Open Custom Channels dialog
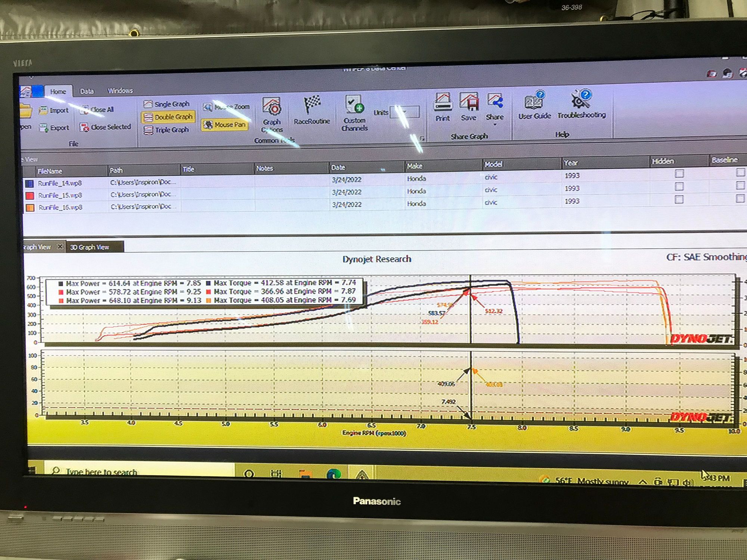The width and height of the screenshot is (747, 560). click(354, 113)
